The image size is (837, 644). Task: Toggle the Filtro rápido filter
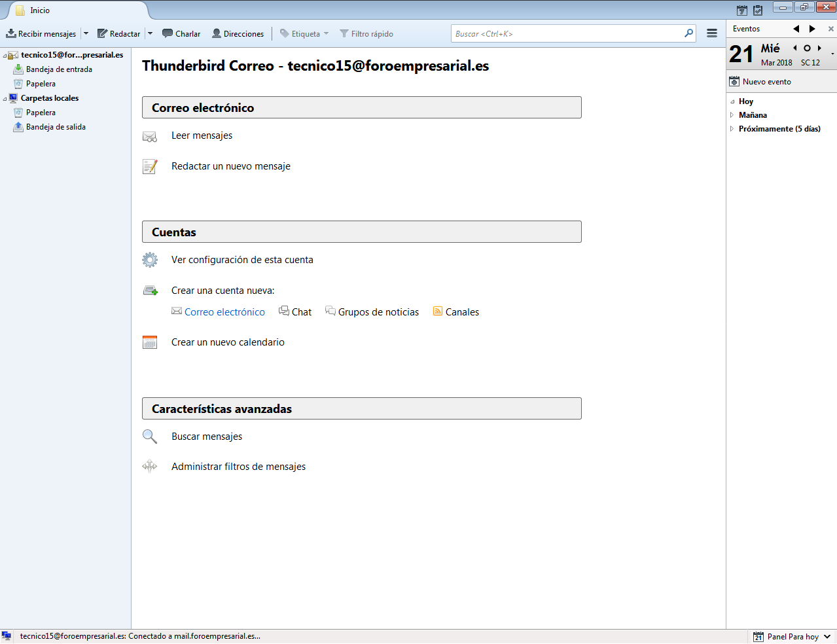click(x=366, y=33)
